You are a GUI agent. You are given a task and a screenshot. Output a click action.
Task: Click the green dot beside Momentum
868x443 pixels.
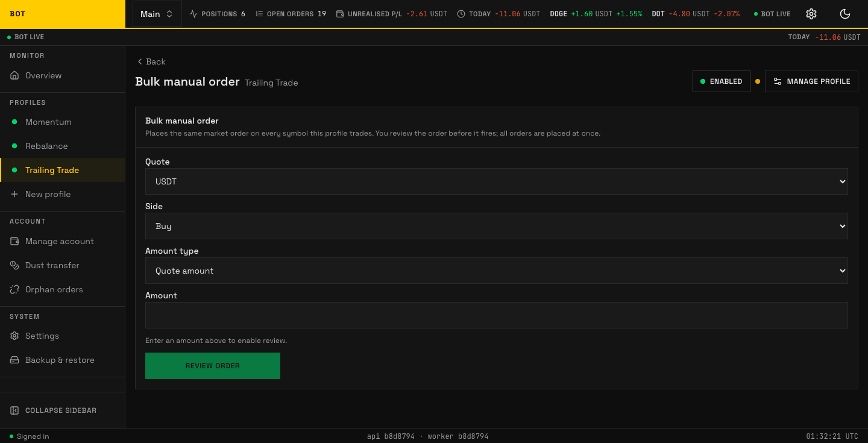tap(14, 122)
